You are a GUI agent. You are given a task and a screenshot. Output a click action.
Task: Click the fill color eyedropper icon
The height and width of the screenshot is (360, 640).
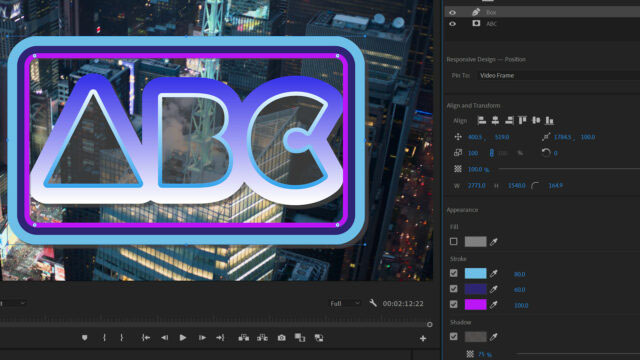(x=494, y=242)
